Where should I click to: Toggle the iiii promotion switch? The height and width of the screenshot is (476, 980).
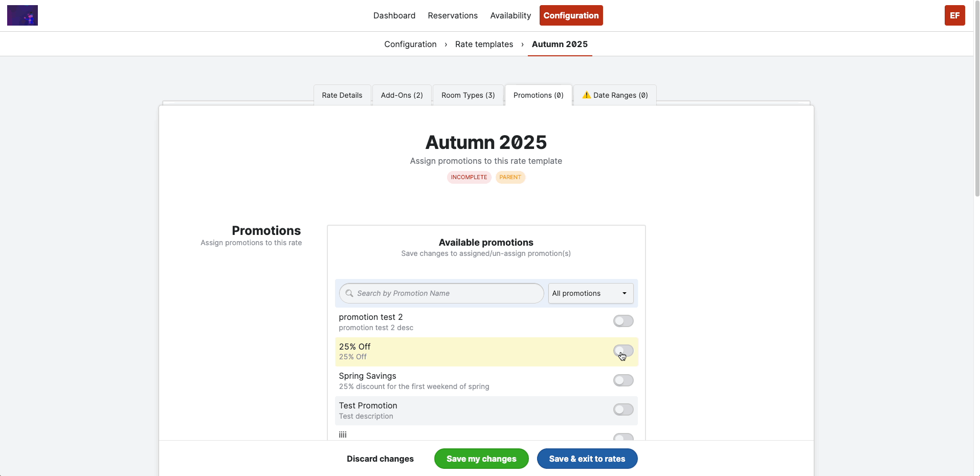(623, 437)
